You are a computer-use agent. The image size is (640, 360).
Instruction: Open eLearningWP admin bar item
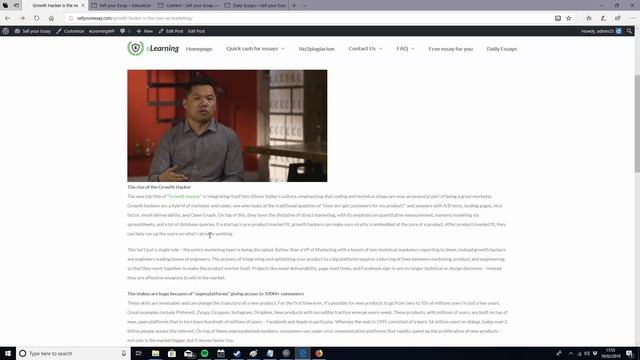(102, 31)
